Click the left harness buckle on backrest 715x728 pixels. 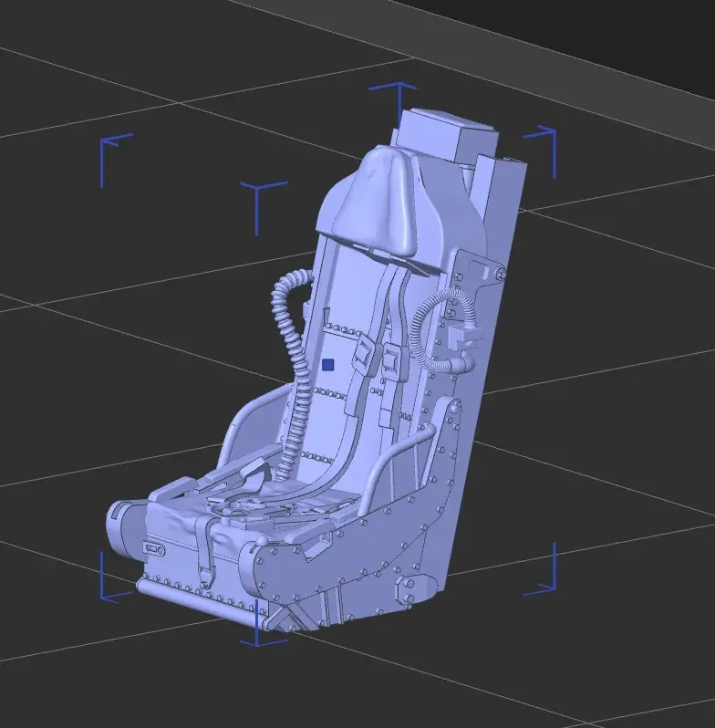(364, 355)
